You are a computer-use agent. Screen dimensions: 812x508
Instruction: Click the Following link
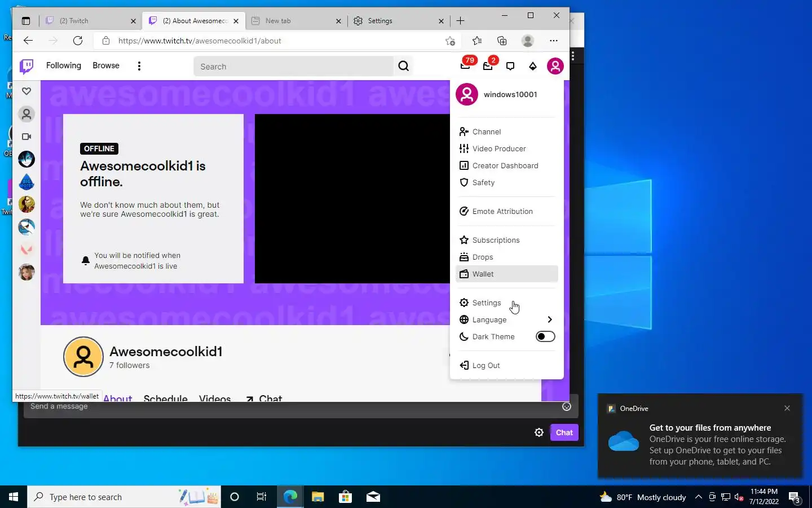click(x=64, y=65)
